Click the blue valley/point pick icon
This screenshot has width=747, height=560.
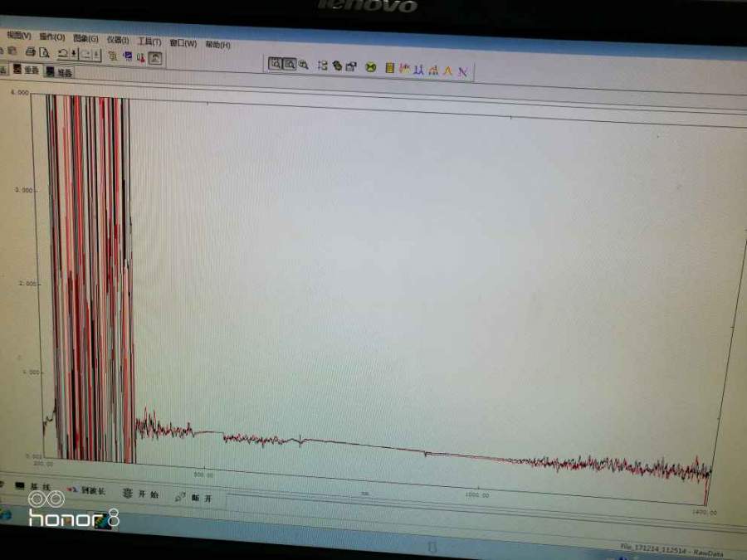click(x=419, y=70)
